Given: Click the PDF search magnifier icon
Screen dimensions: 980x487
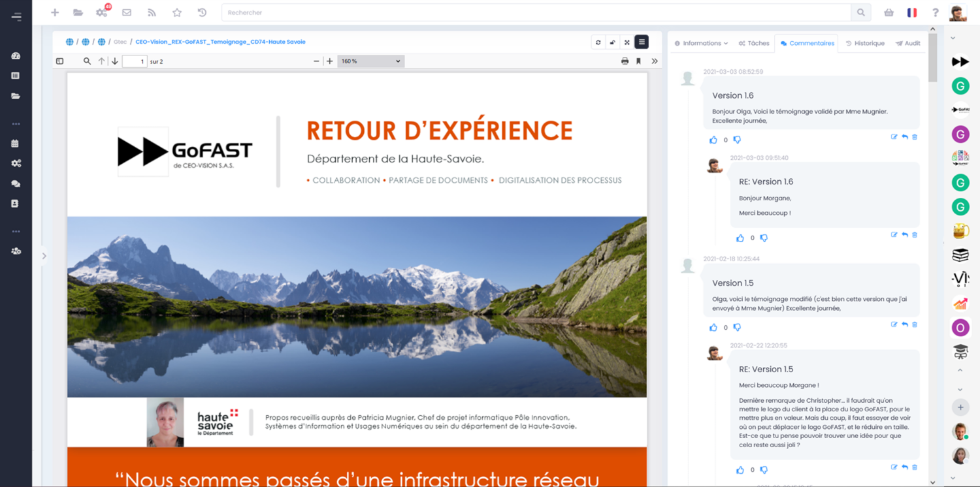Looking at the screenshot, I should click(87, 61).
